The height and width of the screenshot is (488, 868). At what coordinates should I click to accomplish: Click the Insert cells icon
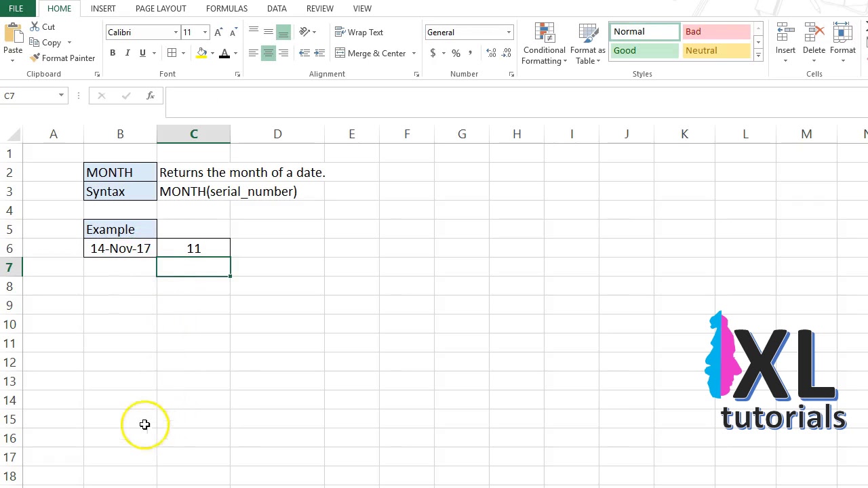pyautogui.click(x=786, y=34)
